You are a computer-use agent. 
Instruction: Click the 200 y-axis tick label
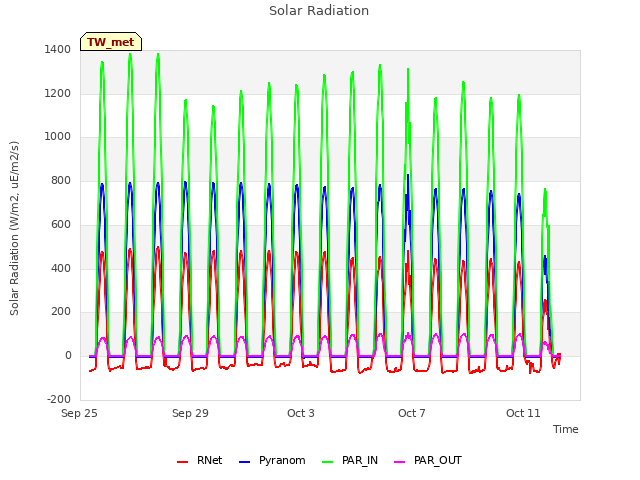tap(61, 312)
